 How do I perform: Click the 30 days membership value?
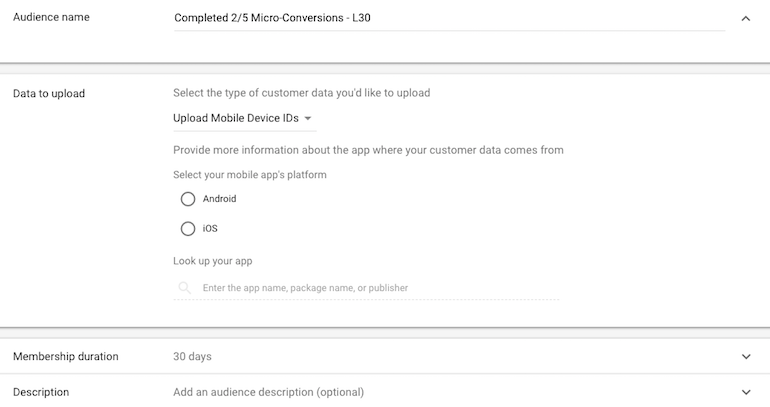(192, 356)
